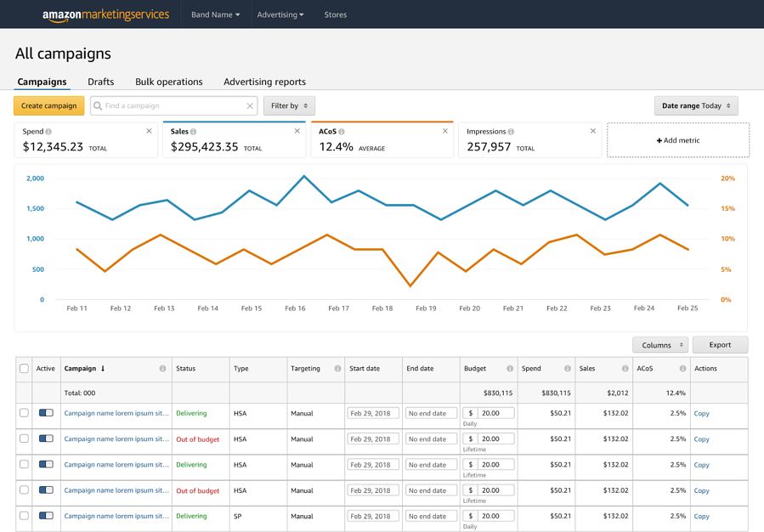
Task: Click the info icon beside the Targeting column header
Action: click(x=338, y=369)
